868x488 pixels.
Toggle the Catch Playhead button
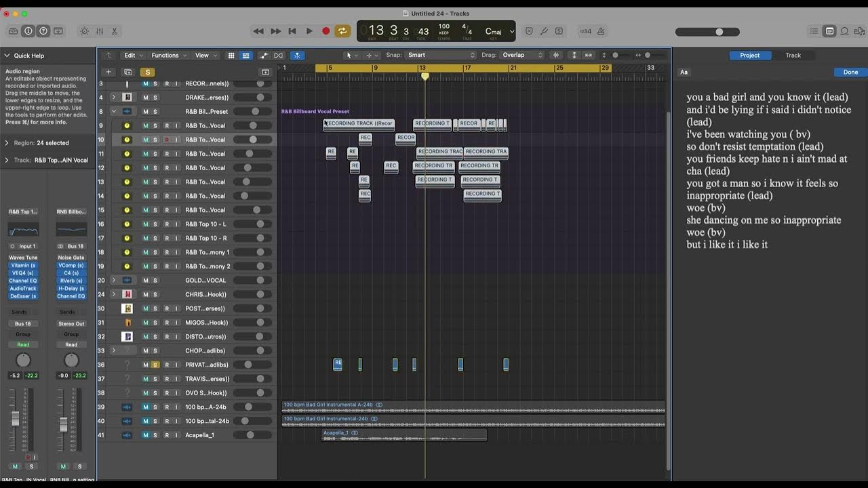coord(297,56)
